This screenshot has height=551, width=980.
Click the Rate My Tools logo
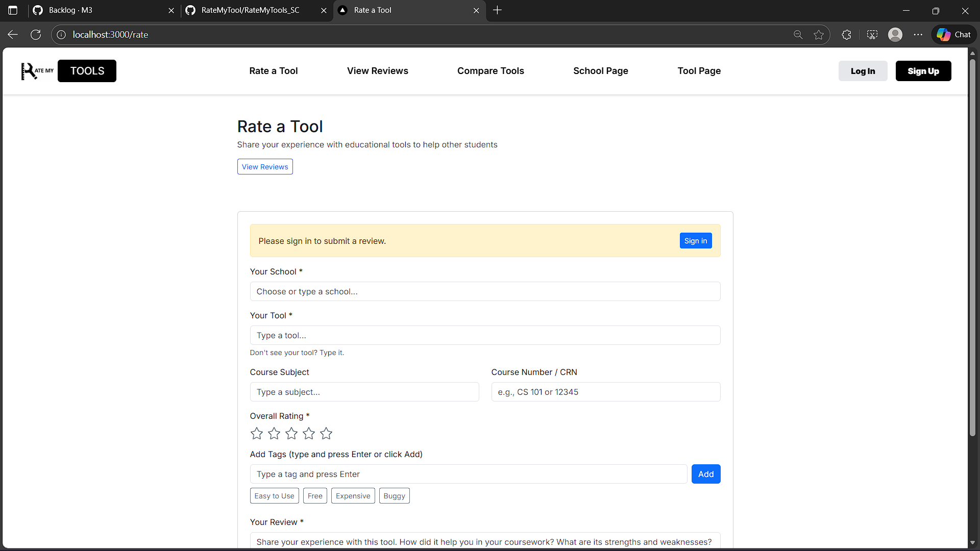(x=68, y=71)
